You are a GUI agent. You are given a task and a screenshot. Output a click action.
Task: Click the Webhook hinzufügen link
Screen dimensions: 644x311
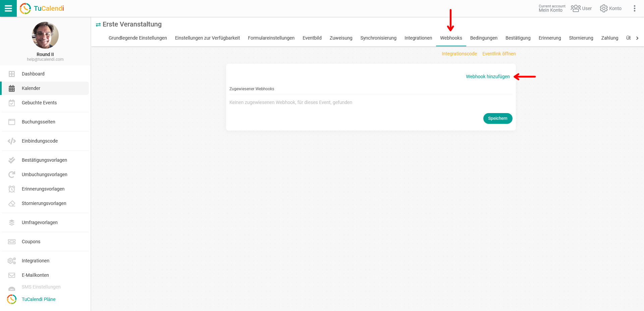(x=488, y=76)
